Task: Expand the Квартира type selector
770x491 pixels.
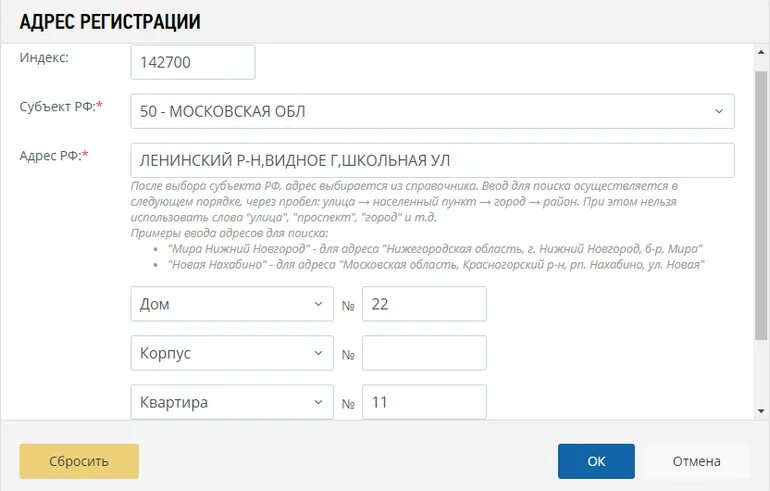Action: [x=232, y=402]
